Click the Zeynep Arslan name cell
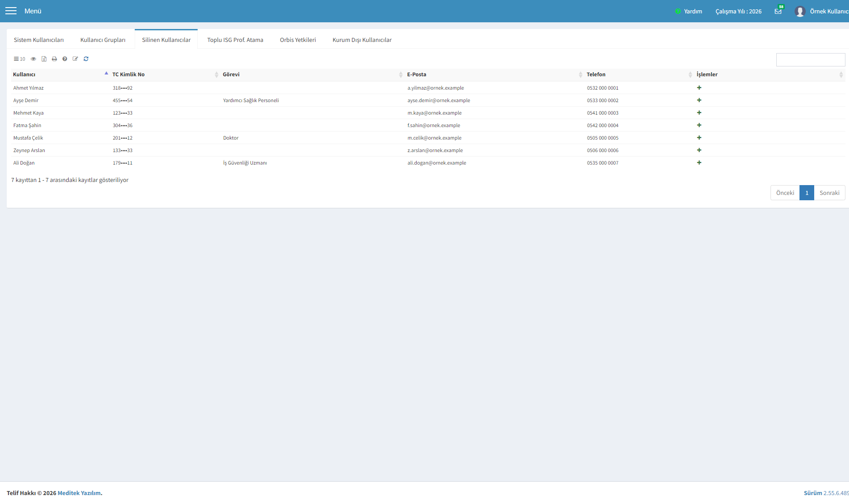The image size is (849, 504). coord(29,150)
